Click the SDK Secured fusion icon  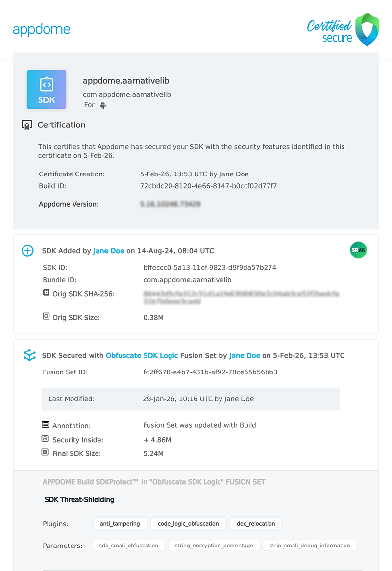pos(29,355)
